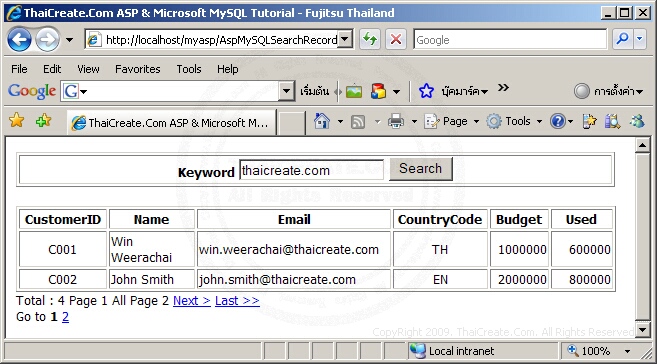657x364 pixels.
Task: Click the magnifier search icon
Action: 623,39
